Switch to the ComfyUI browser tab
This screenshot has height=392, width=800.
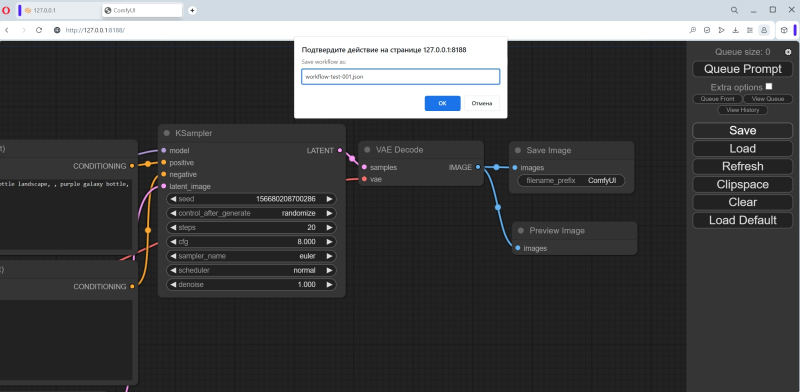point(142,10)
